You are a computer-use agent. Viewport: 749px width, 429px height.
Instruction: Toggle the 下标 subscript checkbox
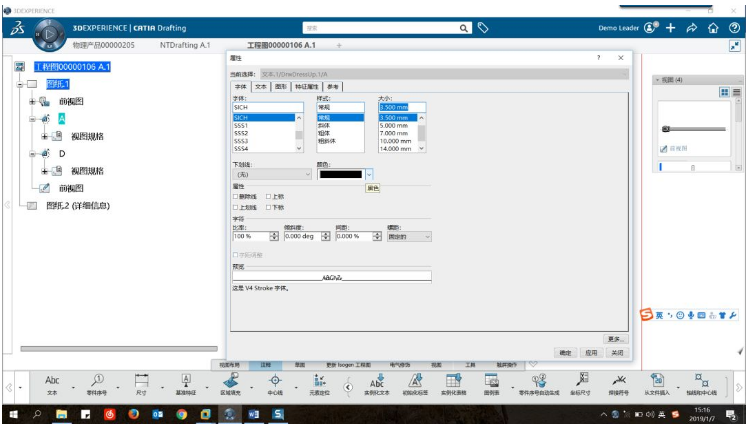coord(268,207)
